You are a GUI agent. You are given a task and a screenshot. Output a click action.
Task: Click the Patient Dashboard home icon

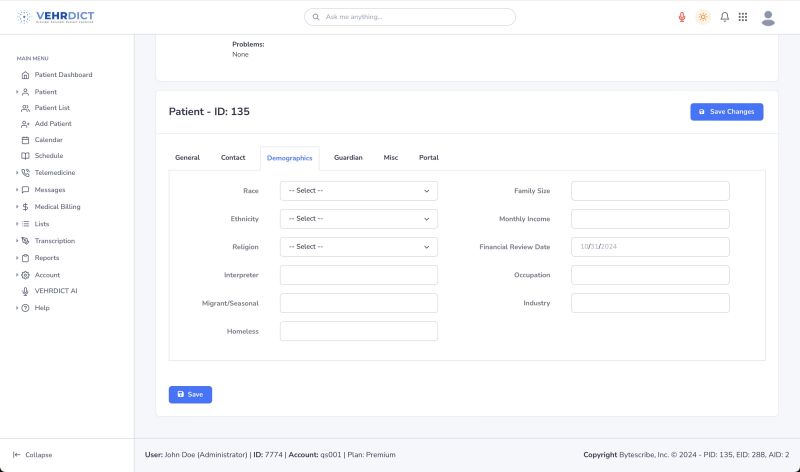[x=25, y=75]
